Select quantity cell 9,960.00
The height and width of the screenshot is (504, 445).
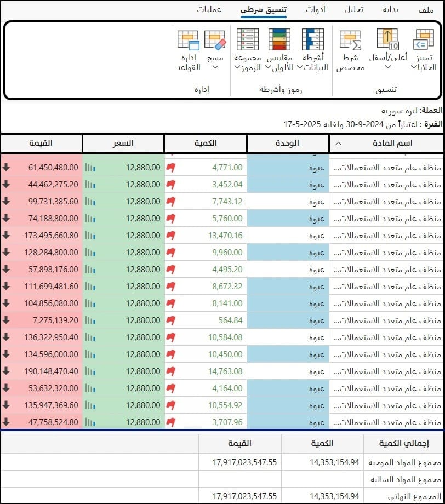(206, 253)
